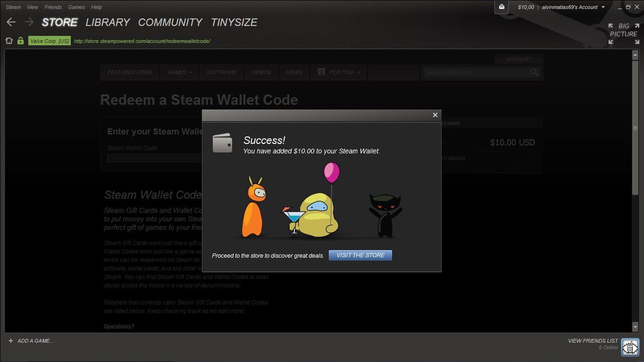The image size is (644, 362).
Task: Click the store search magnifier icon
Action: point(534,73)
